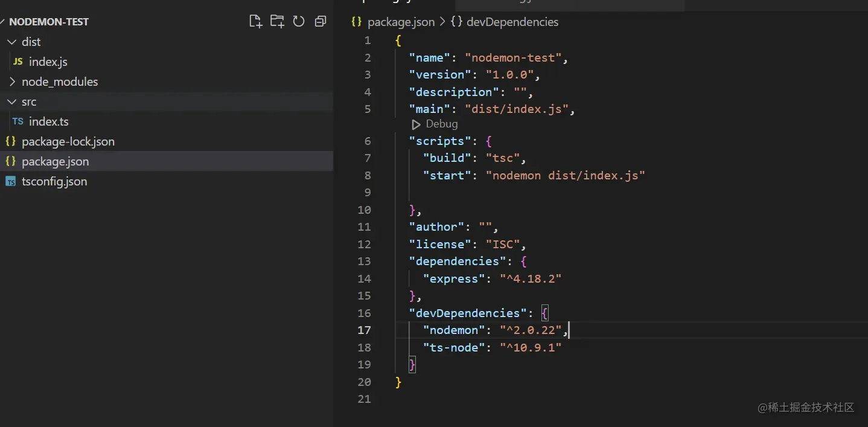Click the braces icon beside package-lock.json

[10, 141]
